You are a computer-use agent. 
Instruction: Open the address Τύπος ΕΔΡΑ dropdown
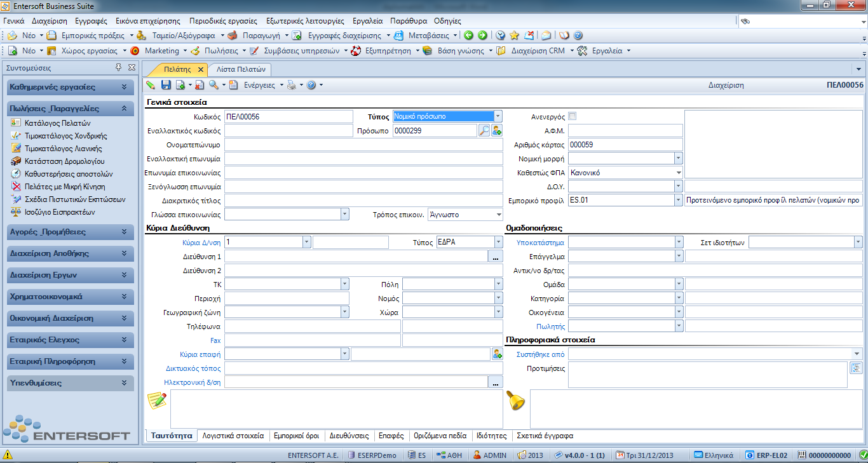[x=498, y=242]
